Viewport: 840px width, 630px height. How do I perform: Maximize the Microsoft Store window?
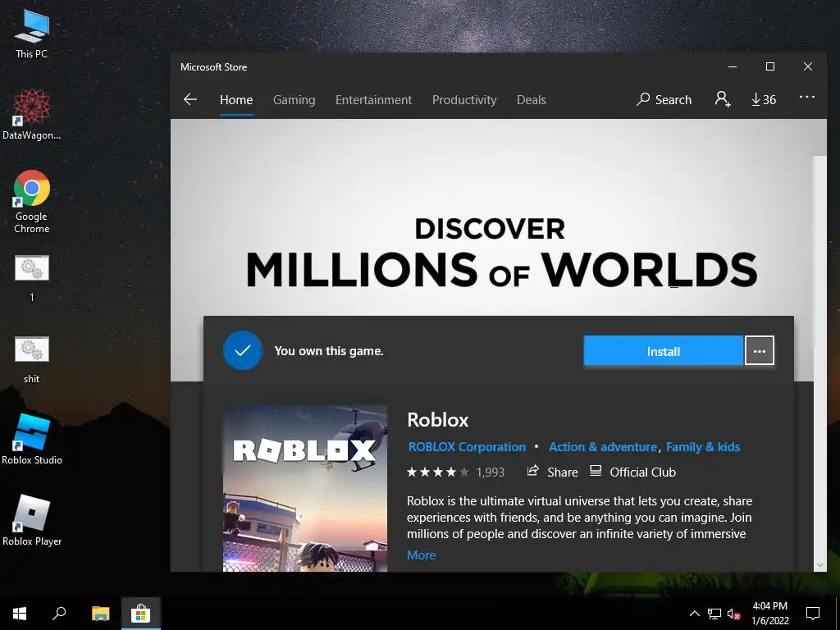[769, 66]
